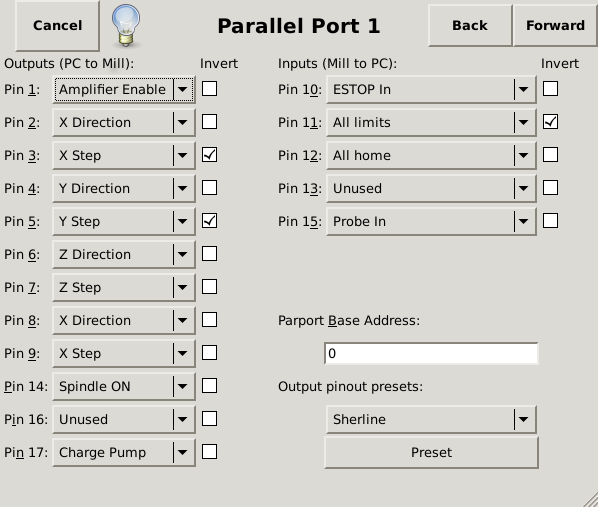Open the Sherline pinout presets dropdown
The image size is (598, 507).
coord(431,419)
